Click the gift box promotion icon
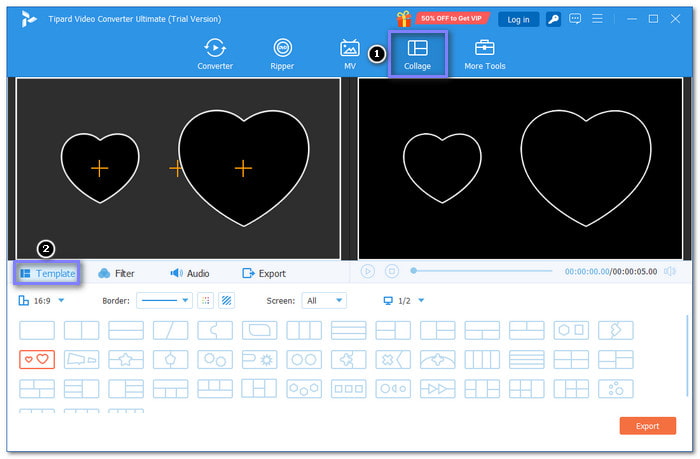Image resolution: width=700 pixels, height=459 pixels. [404, 19]
